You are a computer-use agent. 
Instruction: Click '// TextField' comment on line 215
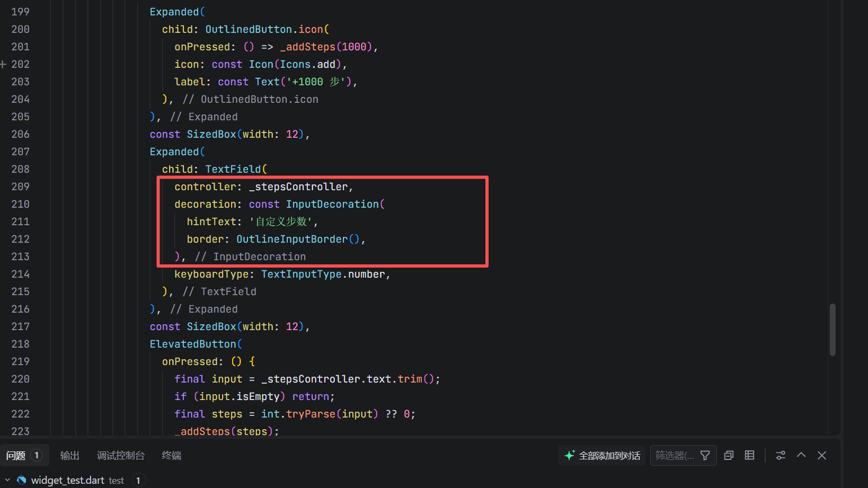coord(219,291)
